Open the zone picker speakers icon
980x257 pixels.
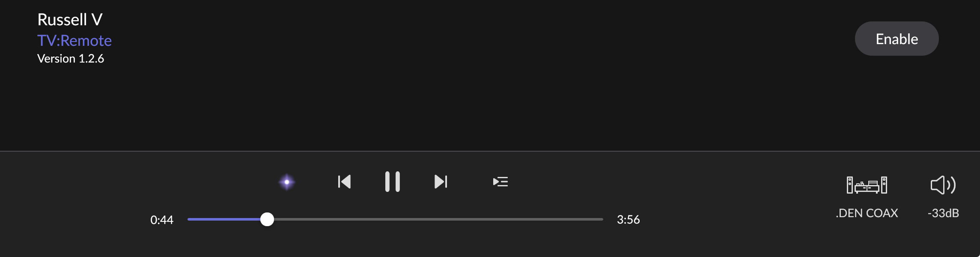867,185
